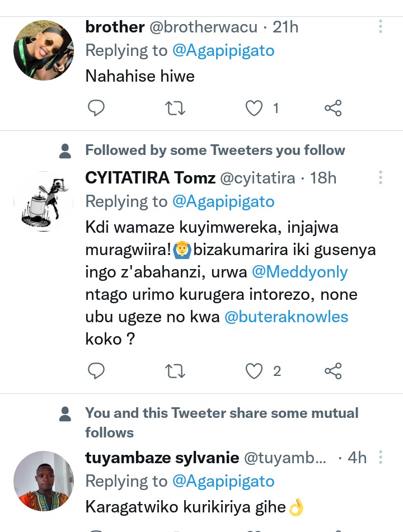Share brother's tweet
The image size is (403, 532).
pyautogui.click(x=333, y=108)
